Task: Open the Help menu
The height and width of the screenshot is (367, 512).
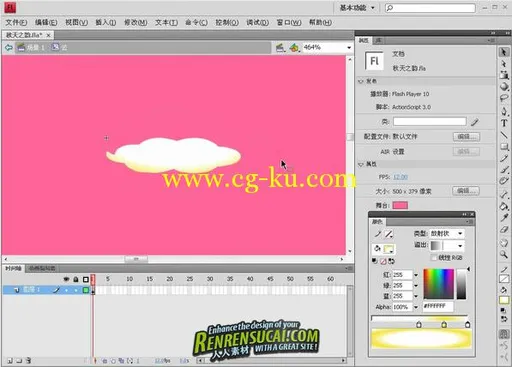Action: [x=320, y=22]
